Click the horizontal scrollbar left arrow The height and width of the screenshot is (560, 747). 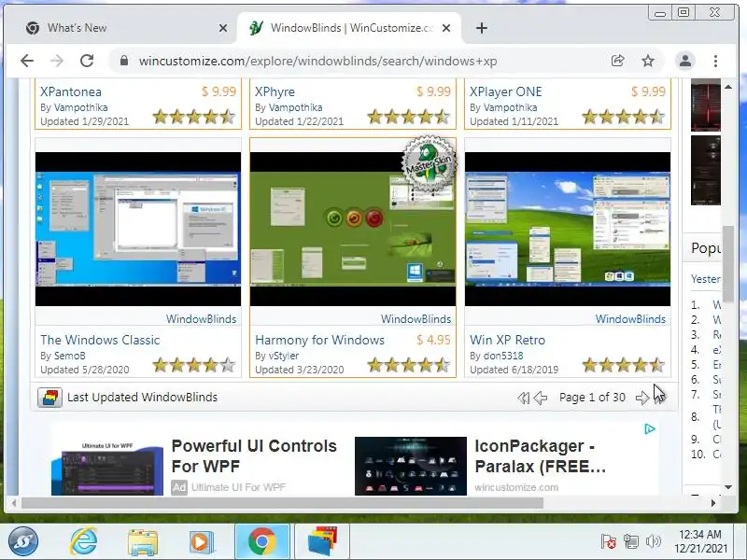[x=14, y=503]
